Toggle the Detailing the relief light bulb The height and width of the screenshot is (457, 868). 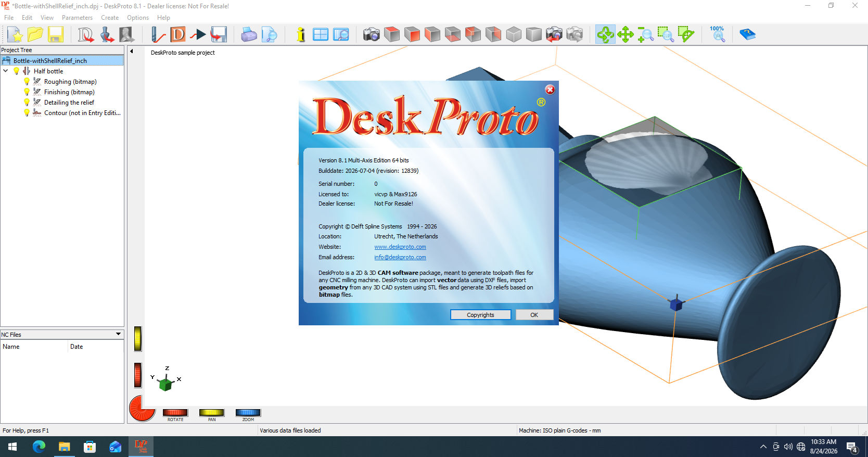point(27,102)
